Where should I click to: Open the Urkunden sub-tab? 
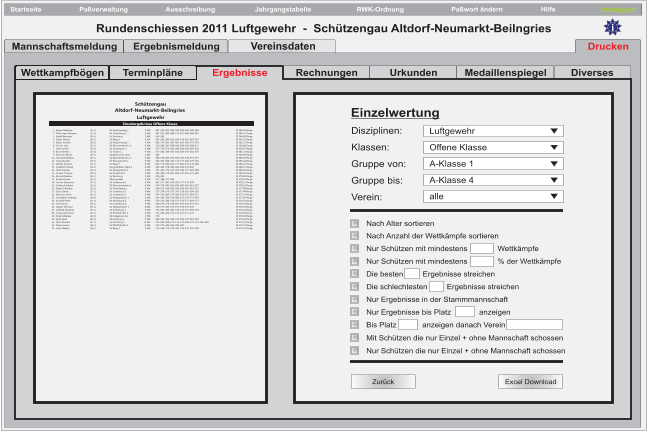(413, 73)
